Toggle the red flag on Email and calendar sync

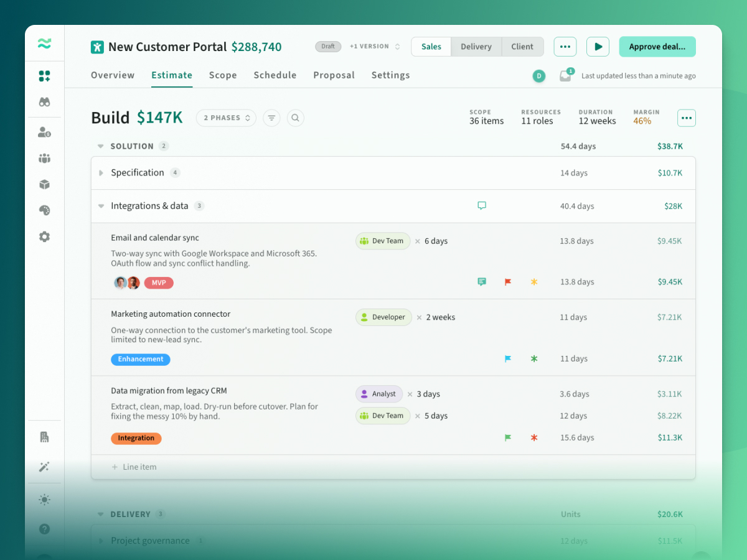(x=508, y=282)
